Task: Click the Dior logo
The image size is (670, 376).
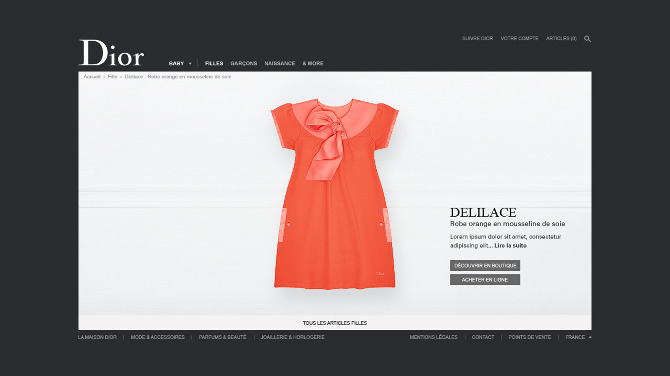Action: (112, 53)
